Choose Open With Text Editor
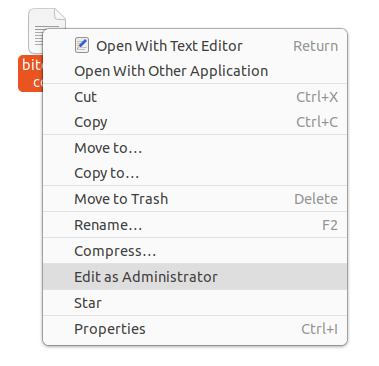The width and height of the screenshot is (379, 366). tap(195, 46)
